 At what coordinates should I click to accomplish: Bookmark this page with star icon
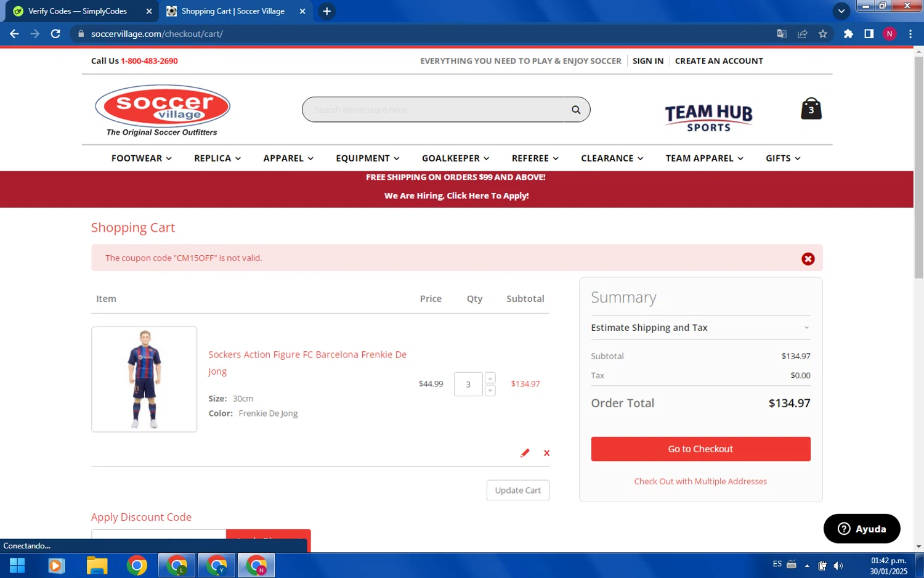pyautogui.click(x=823, y=34)
